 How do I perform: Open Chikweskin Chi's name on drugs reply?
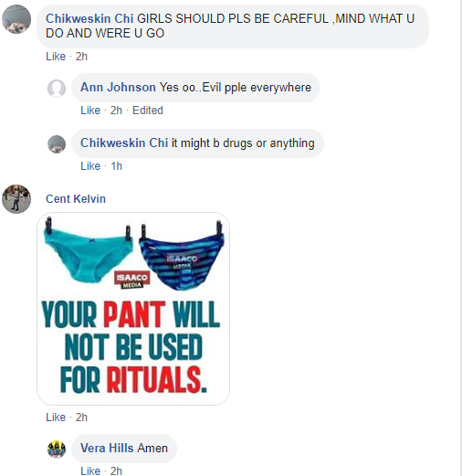click(x=124, y=143)
